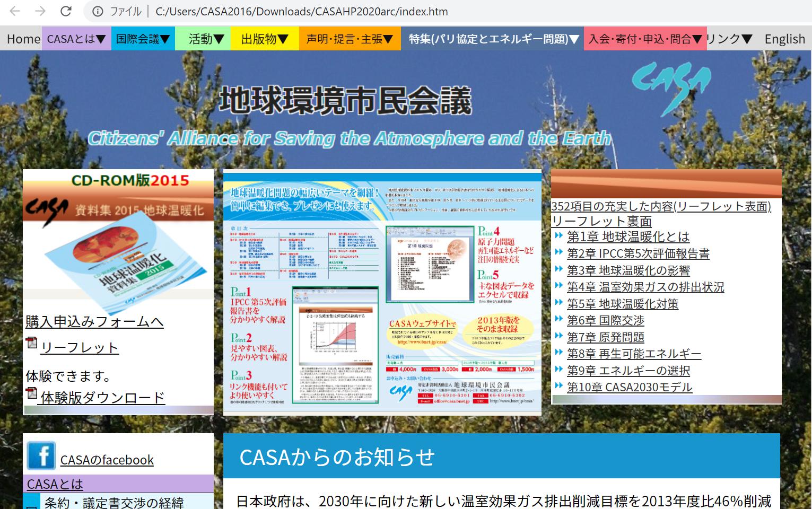Expand the 活動 dropdown menu
The image size is (812, 509).
(203, 39)
